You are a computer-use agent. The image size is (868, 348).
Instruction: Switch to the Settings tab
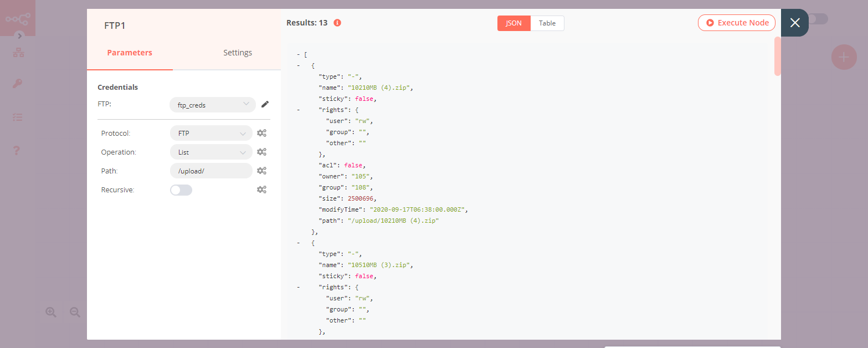point(238,53)
